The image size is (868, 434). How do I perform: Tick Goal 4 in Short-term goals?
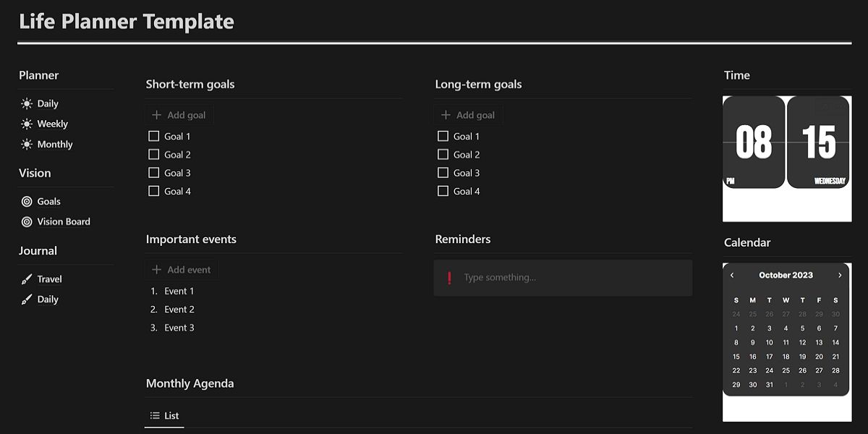pyautogui.click(x=153, y=190)
